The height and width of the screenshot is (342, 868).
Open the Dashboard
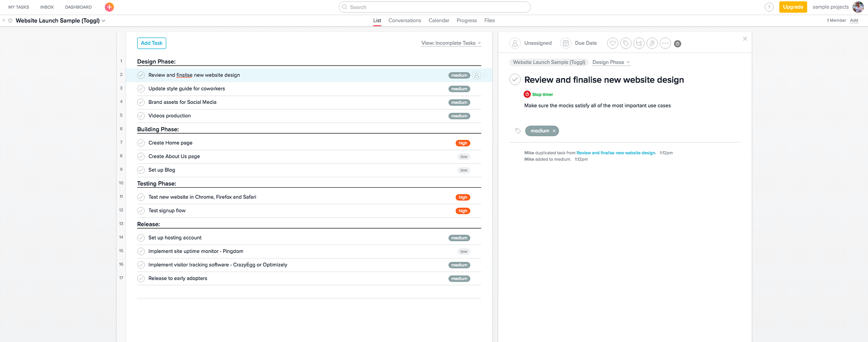pyautogui.click(x=79, y=7)
